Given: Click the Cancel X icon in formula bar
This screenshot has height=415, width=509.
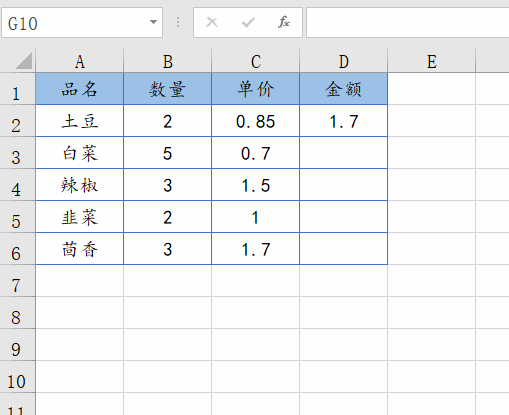Looking at the screenshot, I should tap(212, 22).
